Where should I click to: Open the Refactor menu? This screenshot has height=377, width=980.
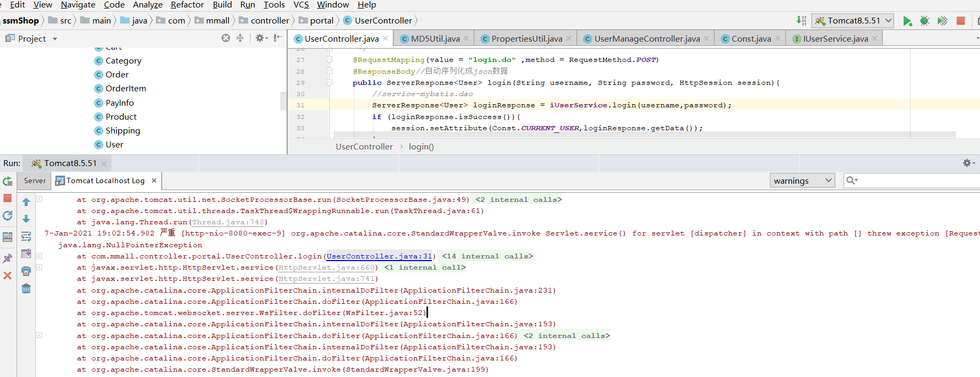(187, 5)
